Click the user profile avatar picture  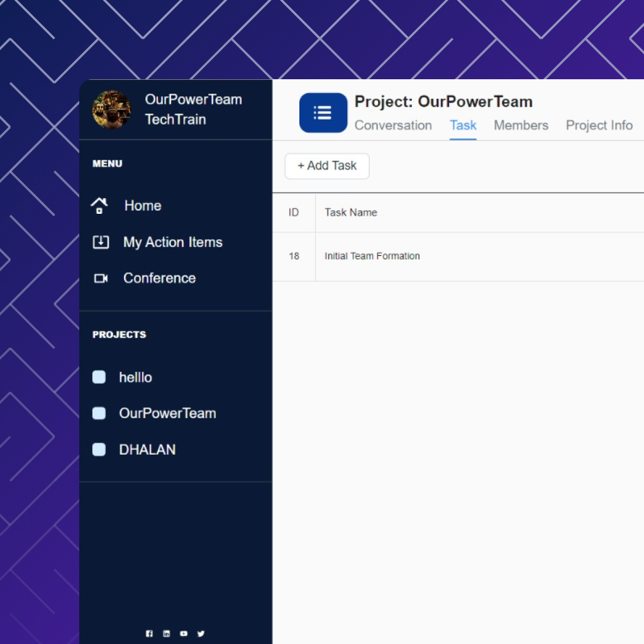(111, 109)
